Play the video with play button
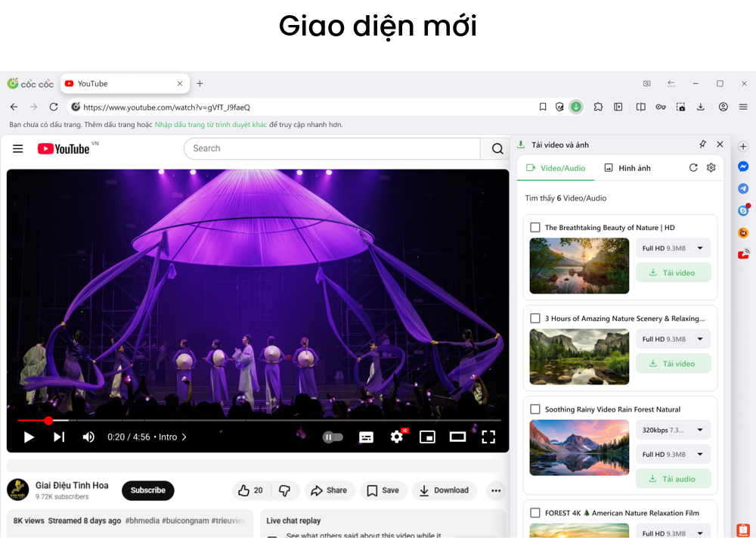 29,437
